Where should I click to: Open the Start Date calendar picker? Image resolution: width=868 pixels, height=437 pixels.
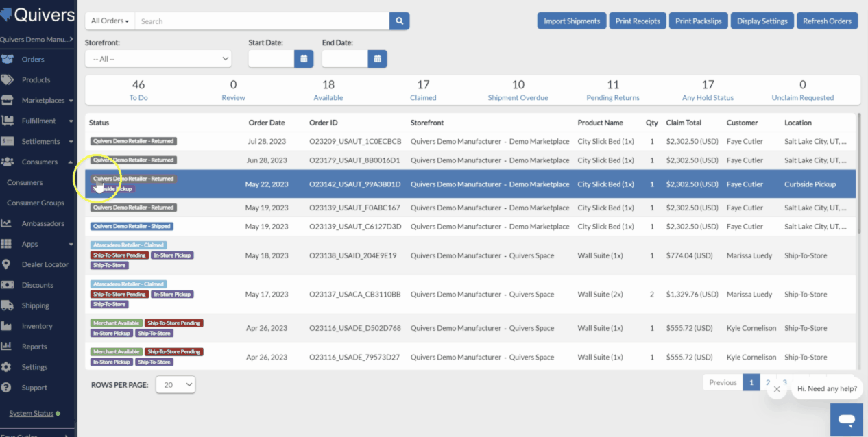click(x=304, y=59)
